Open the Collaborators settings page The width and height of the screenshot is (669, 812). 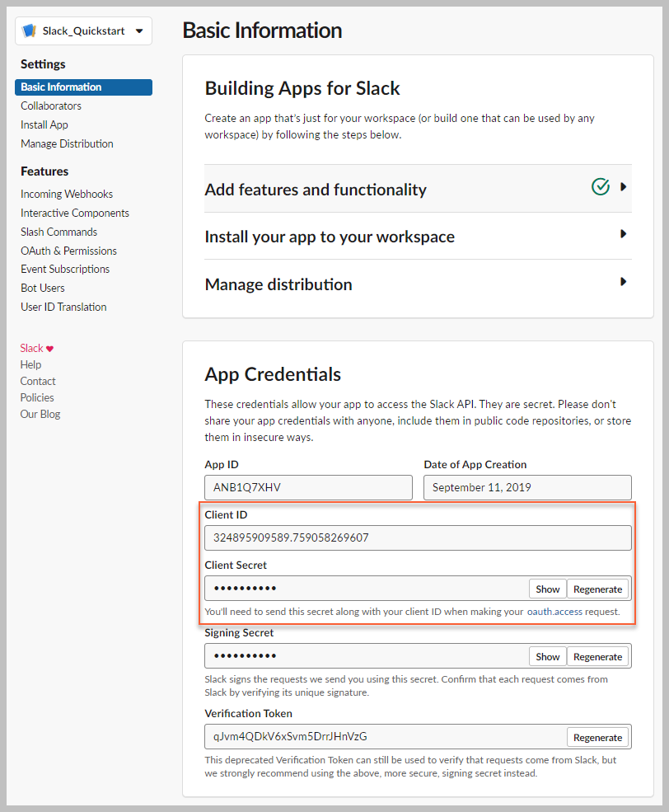coord(51,106)
